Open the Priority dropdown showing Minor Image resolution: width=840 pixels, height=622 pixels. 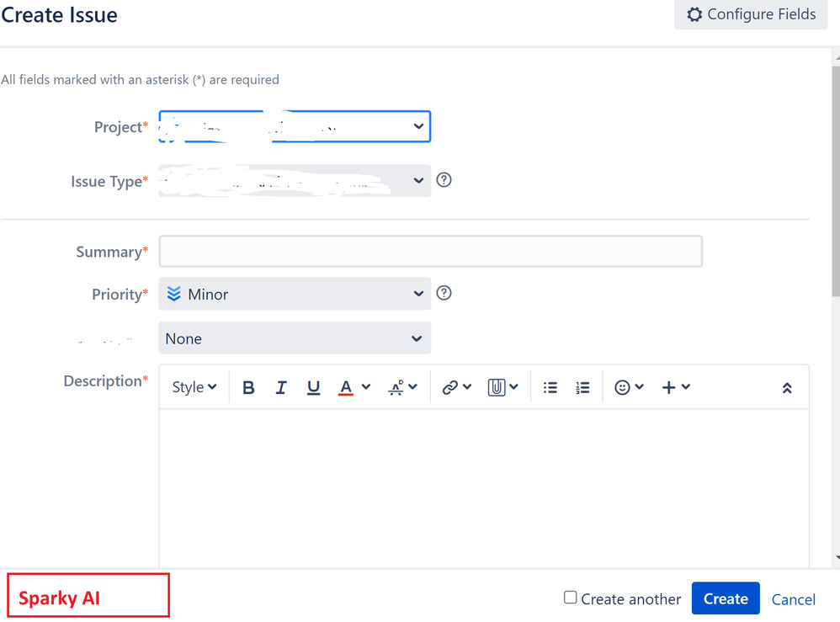(x=295, y=294)
